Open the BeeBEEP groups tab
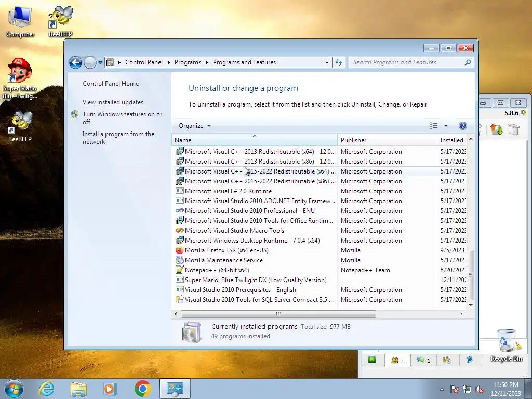This screenshot has width=532, height=399. pyautogui.click(x=446, y=360)
